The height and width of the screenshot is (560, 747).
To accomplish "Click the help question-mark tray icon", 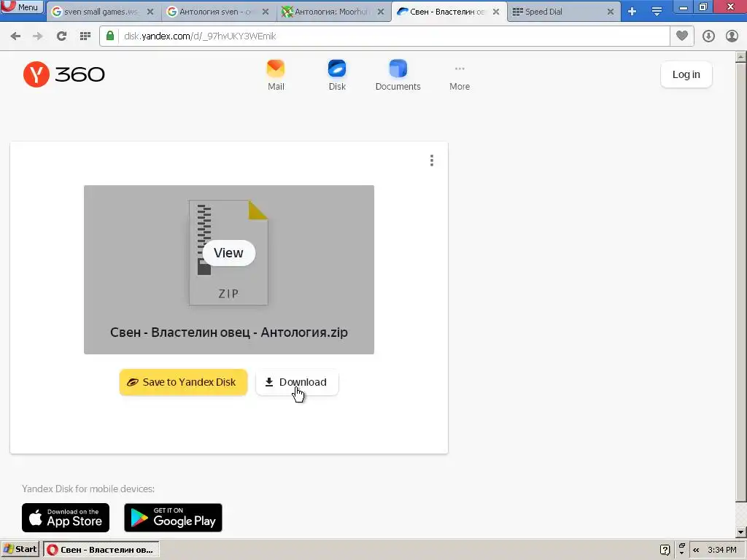I will pyautogui.click(x=665, y=550).
